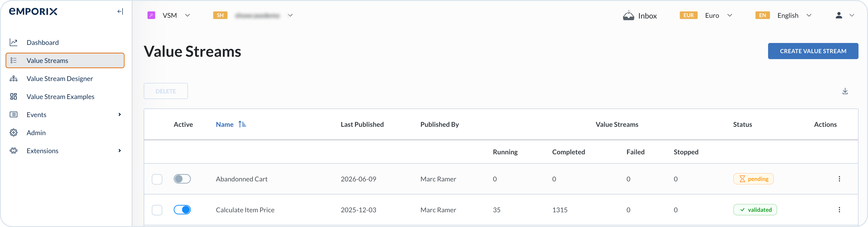
Task: Click the pending status badge
Action: tap(754, 179)
